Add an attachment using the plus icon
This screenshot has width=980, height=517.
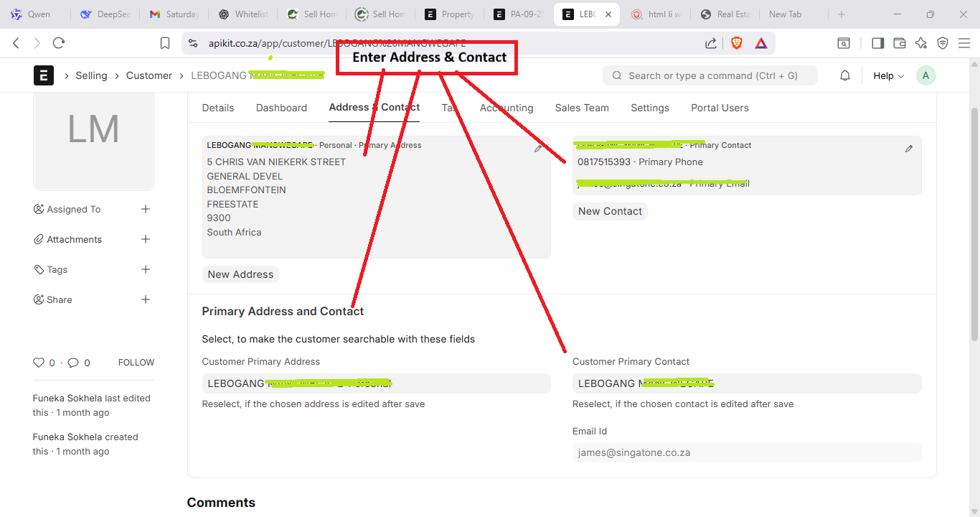(x=146, y=239)
